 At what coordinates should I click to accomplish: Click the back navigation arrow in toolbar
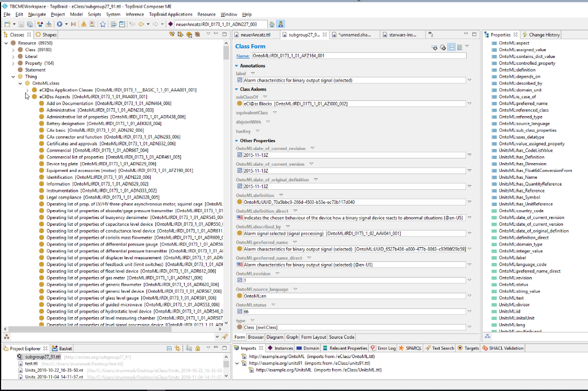141,24
